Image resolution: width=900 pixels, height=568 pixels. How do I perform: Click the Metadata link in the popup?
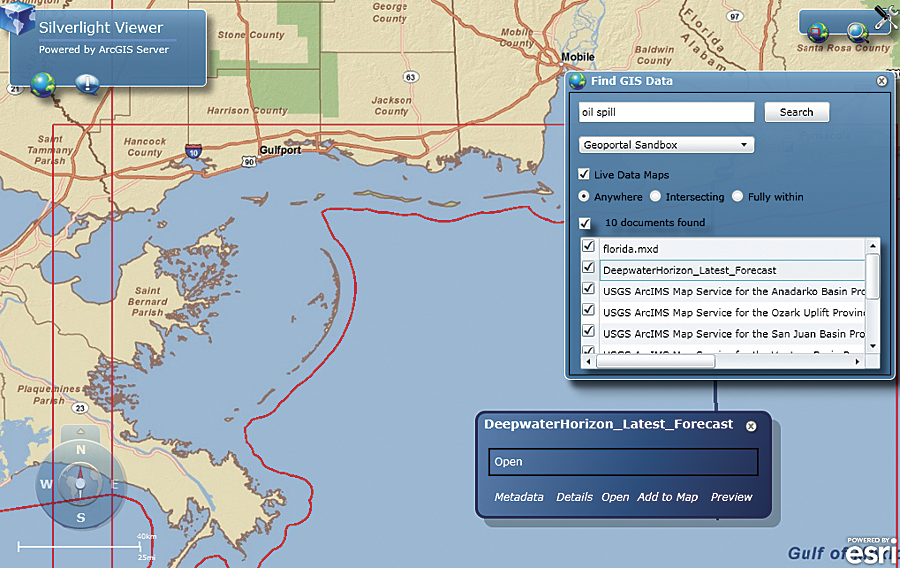click(x=519, y=497)
